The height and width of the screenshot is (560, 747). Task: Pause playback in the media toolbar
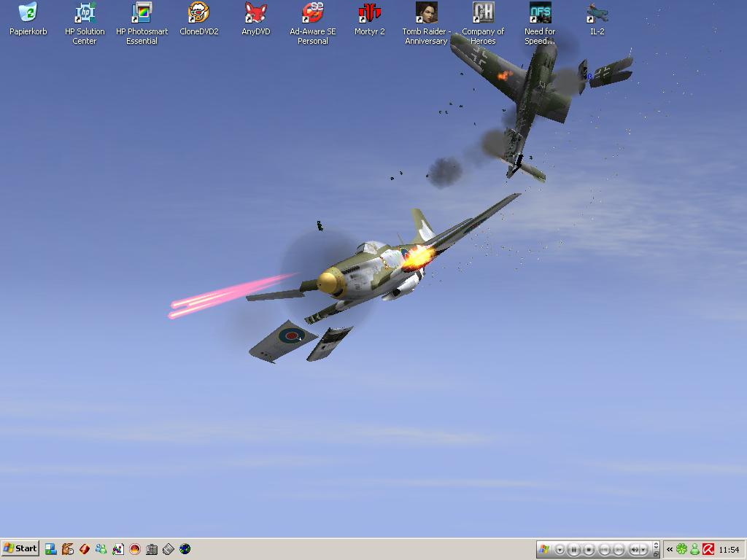(x=574, y=550)
